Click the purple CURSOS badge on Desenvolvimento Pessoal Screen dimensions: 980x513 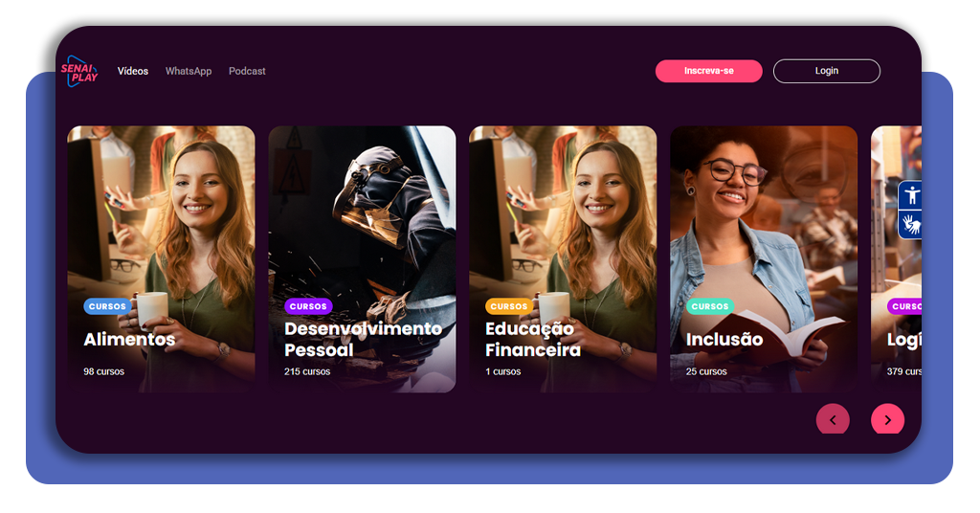pyautogui.click(x=308, y=306)
